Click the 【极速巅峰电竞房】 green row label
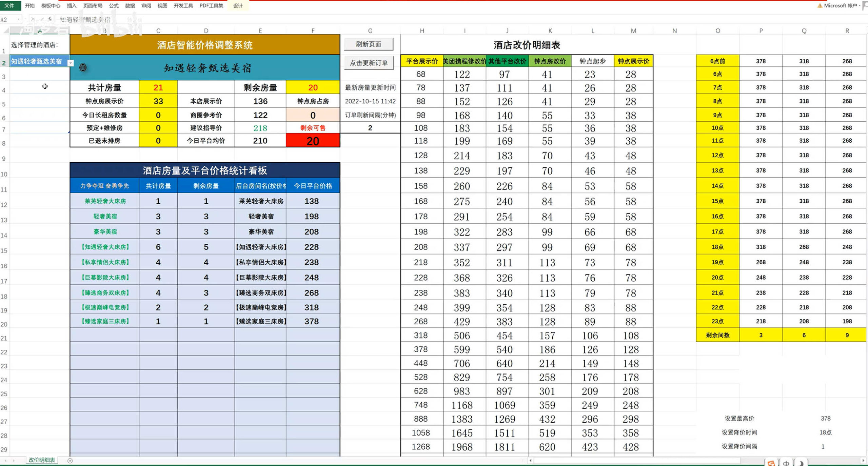 tap(105, 307)
